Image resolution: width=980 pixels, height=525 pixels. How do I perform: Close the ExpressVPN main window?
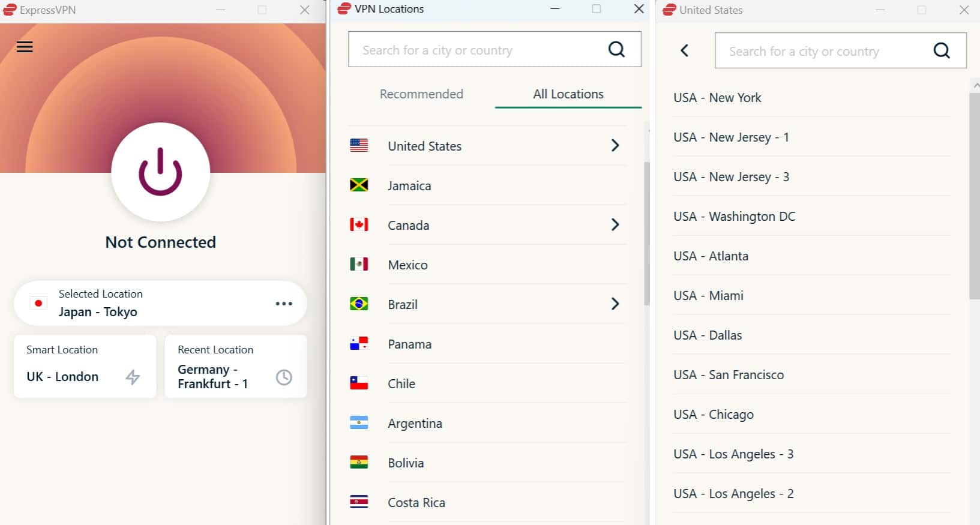tap(305, 10)
